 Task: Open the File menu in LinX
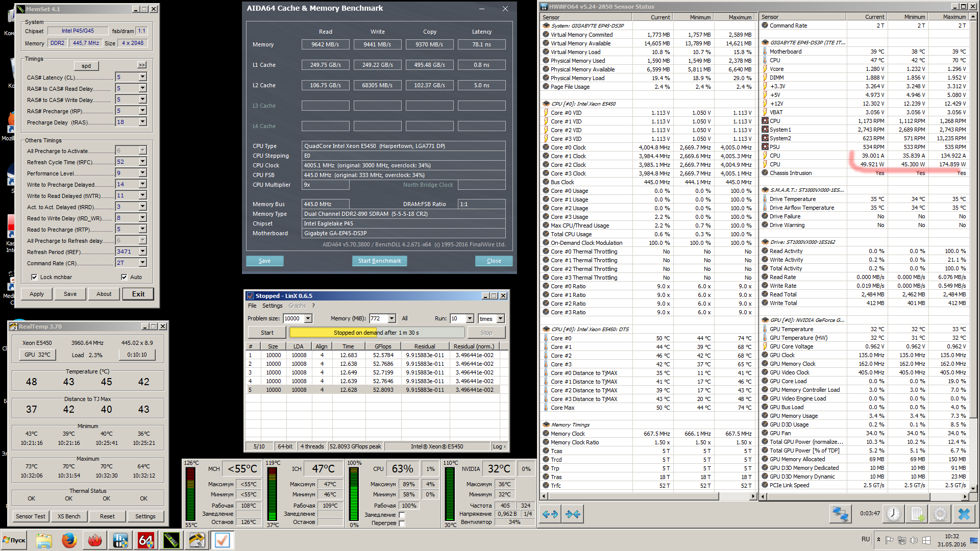click(252, 306)
